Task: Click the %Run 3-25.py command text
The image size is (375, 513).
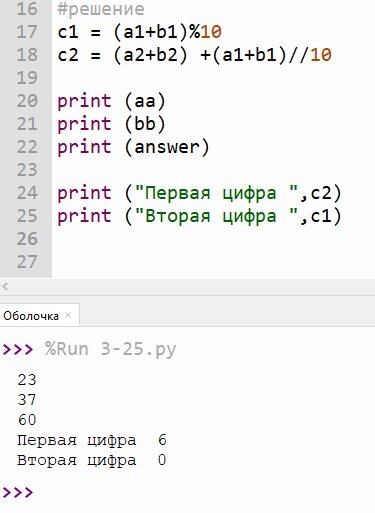Action: pyautogui.click(x=111, y=350)
